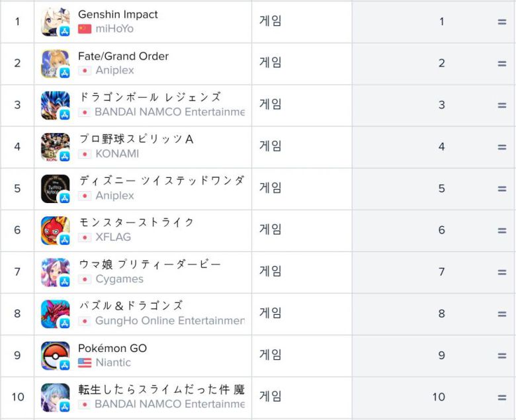
Task: Click the Genshin Impact app icon
Action: point(55,22)
